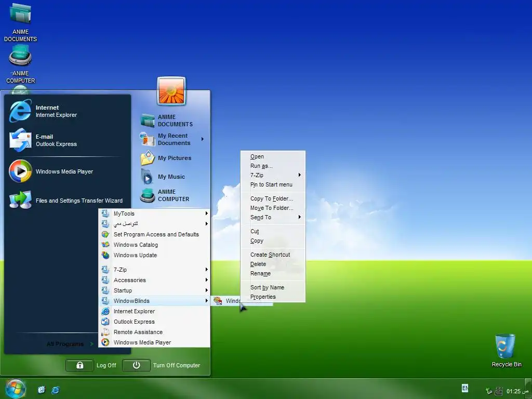Click the user account flower picture
Viewport: 532px width, 399px height.
[171, 91]
